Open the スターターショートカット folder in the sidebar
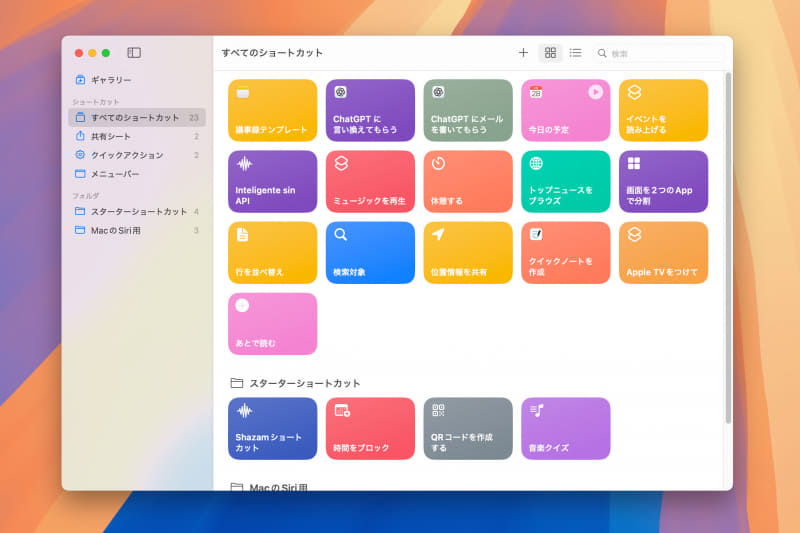The height and width of the screenshot is (533, 800). pos(137,211)
